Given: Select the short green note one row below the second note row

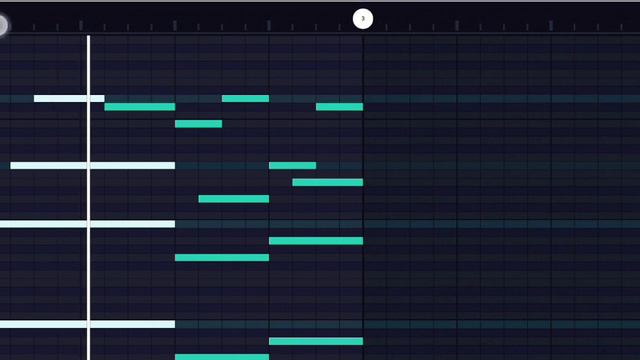Looking at the screenshot, I should tap(198, 124).
